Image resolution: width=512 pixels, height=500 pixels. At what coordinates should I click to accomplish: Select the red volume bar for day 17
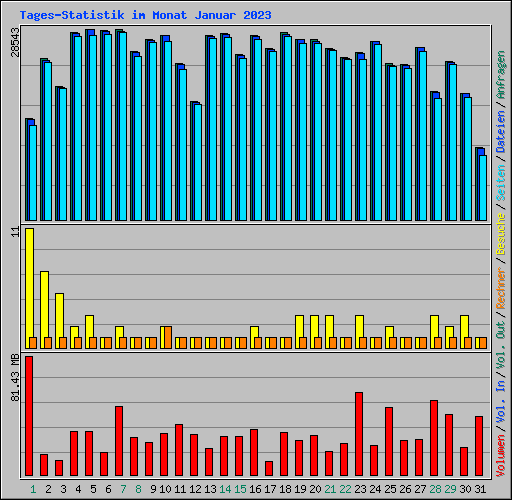[269, 469]
